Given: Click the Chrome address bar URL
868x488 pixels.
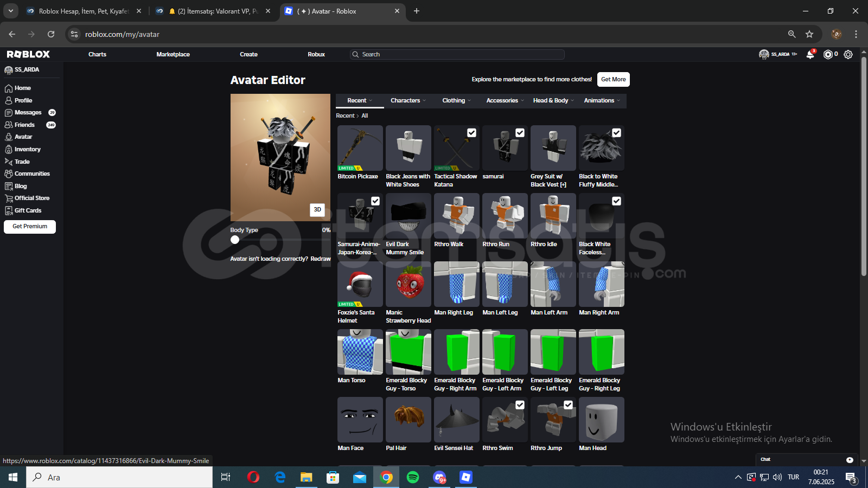Looking at the screenshot, I should tap(122, 34).
